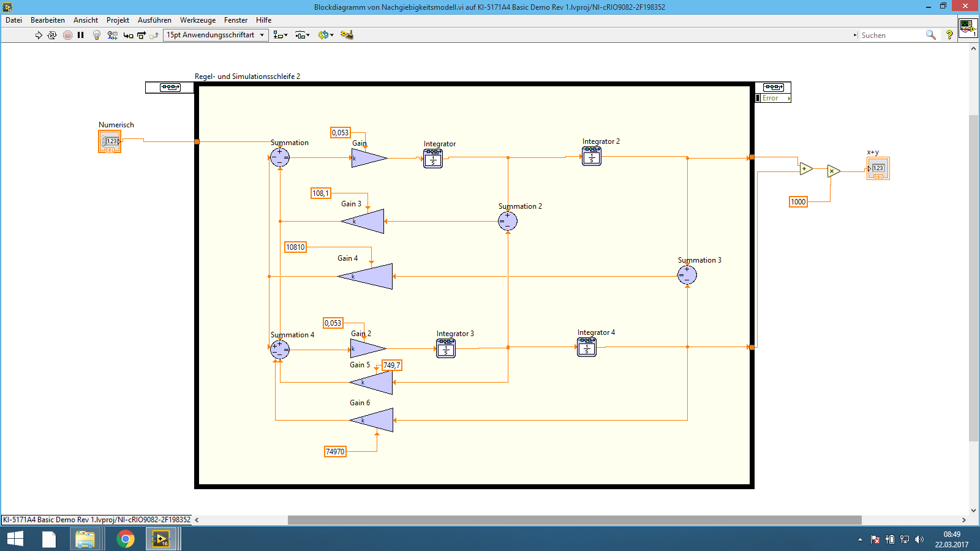Click the Step Over button

(x=141, y=36)
